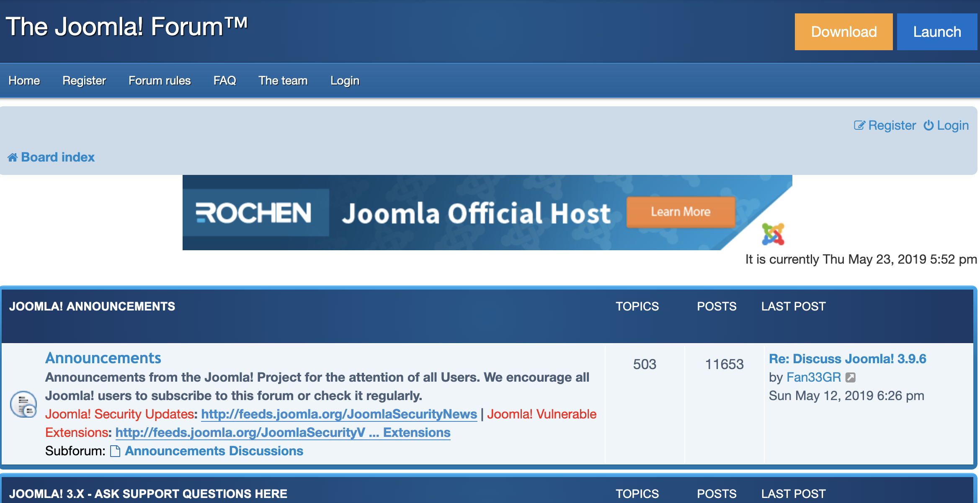Click the TOPICS column header in Announcements

(x=637, y=306)
